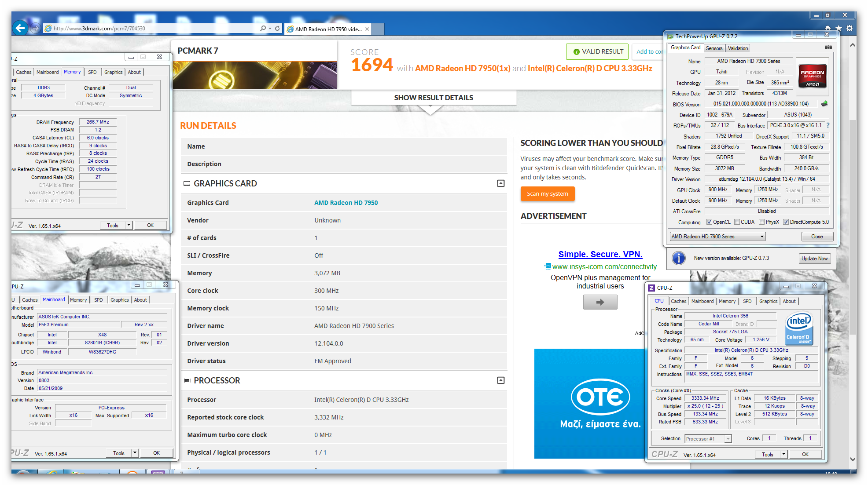Click DRAM Frequency 266.7 MHz value

(98, 122)
